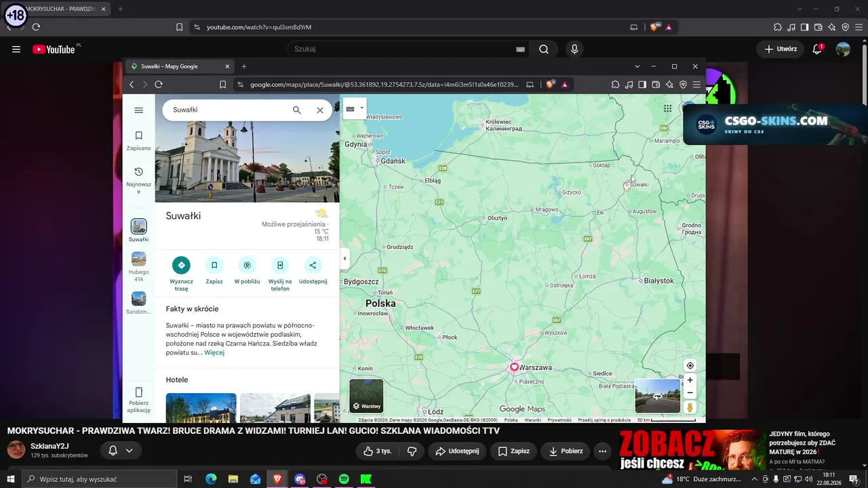Bookmark the YouTube page in the outer address bar

coord(179,27)
